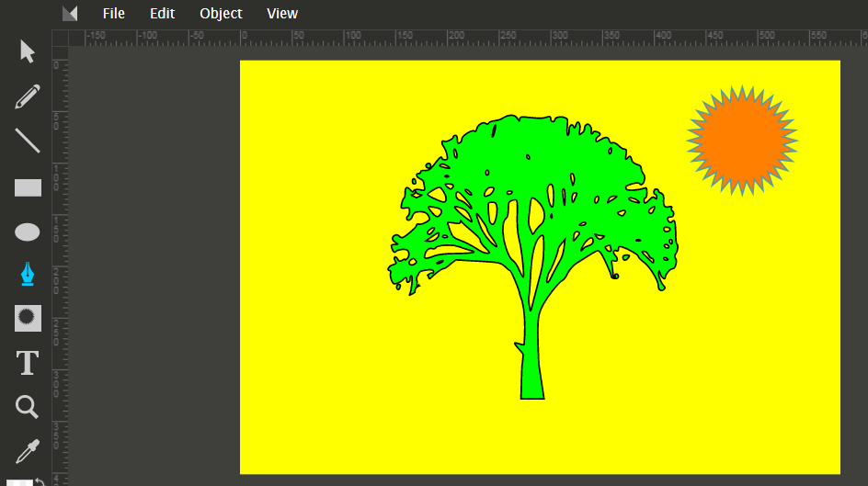Viewport: 868px width, 486px height.
Task: Open the Object menu
Action: (x=221, y=13)
